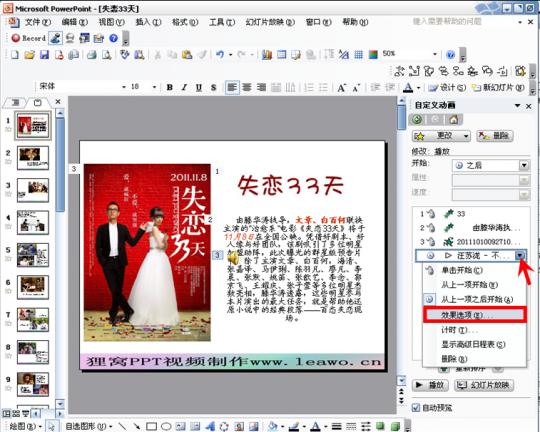Viewport: 540px width, 432px height.
Task: Open the 自选图形 menu dropdown
Action: (89, 426)
